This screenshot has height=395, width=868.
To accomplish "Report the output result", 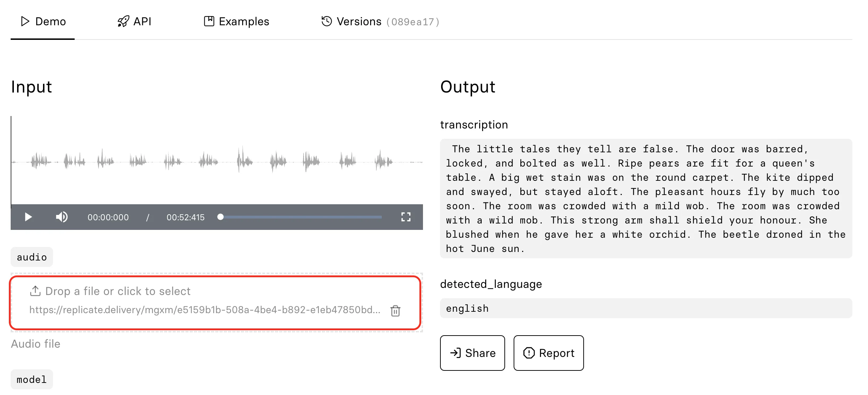I will pyautogui.click(x=548, y=353).
